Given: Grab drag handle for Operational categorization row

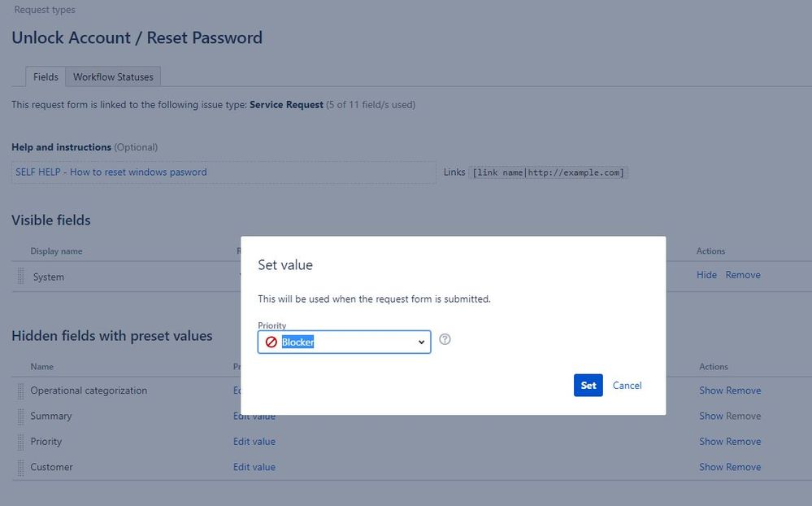Looking at the screenshot, I should tap(21, 390).
